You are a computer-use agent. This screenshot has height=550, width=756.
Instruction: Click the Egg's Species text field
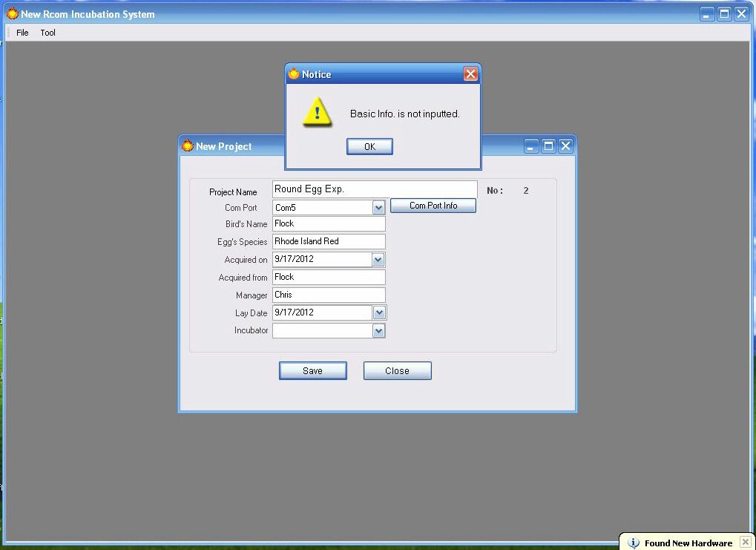click(x=329, y=241)
